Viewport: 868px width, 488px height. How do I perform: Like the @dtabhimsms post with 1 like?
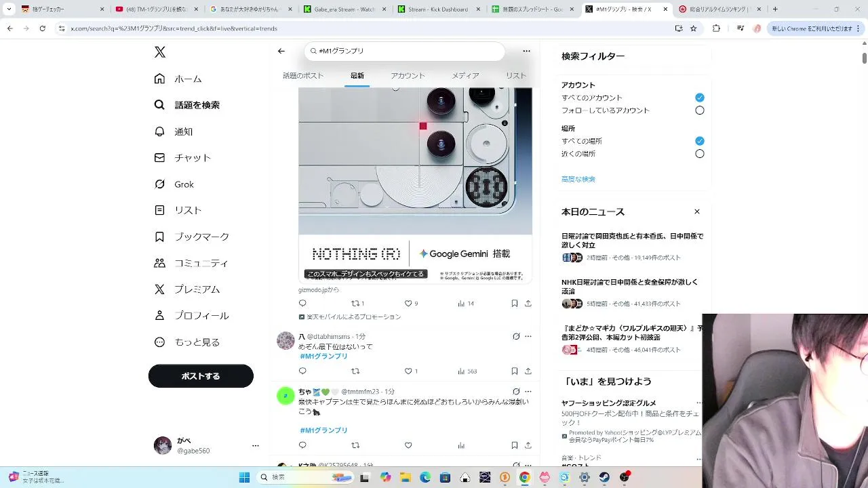click(x=411, y=371)
